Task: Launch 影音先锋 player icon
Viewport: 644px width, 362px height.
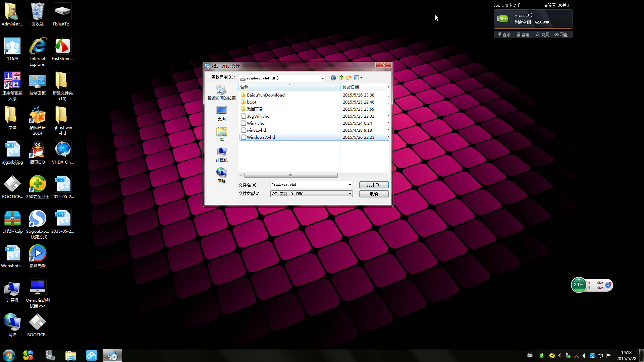Action: point(38,256)
